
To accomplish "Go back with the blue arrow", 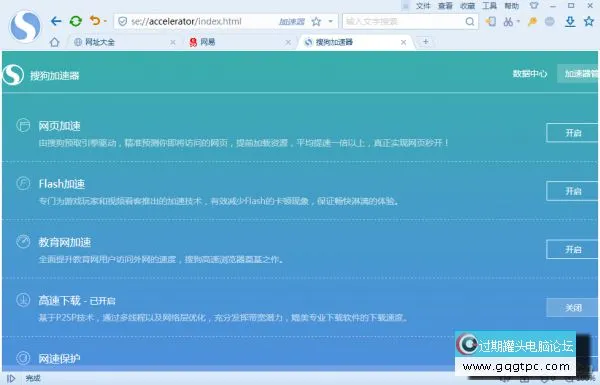I will [x=56, y=21].
